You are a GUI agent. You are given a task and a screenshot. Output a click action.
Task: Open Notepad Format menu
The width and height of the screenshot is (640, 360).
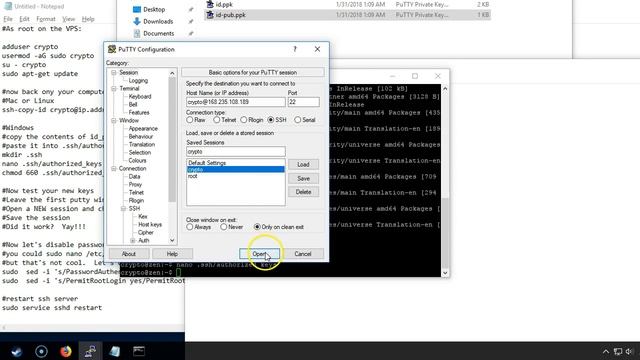(x=46, y=19)
